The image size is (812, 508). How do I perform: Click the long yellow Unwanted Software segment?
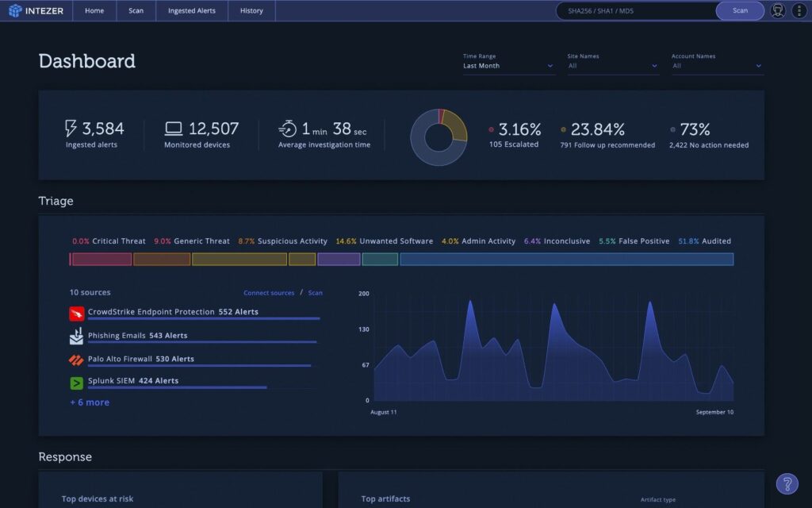point(239,260)
